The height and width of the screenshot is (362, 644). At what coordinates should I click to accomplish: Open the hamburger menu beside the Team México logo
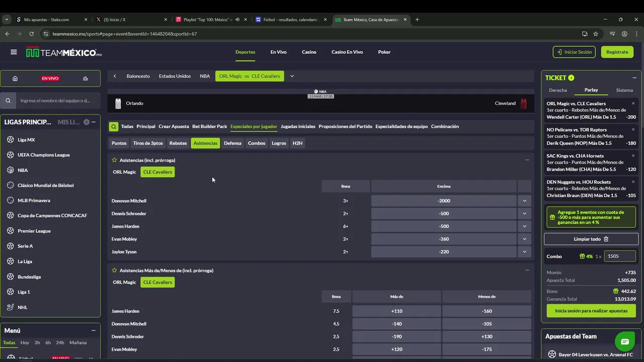[x=14, y=52]
